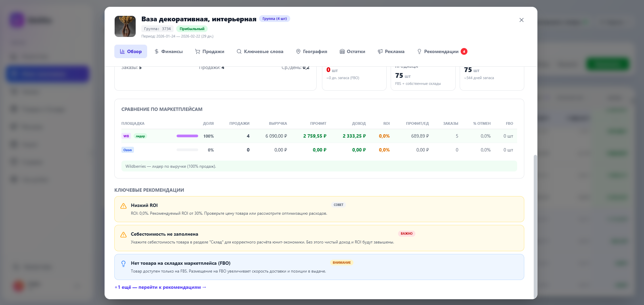This screenshot has width=644, height=305.
Task: Click the magnifier icon beside Ключевые слова
Action: click(239, 51)
